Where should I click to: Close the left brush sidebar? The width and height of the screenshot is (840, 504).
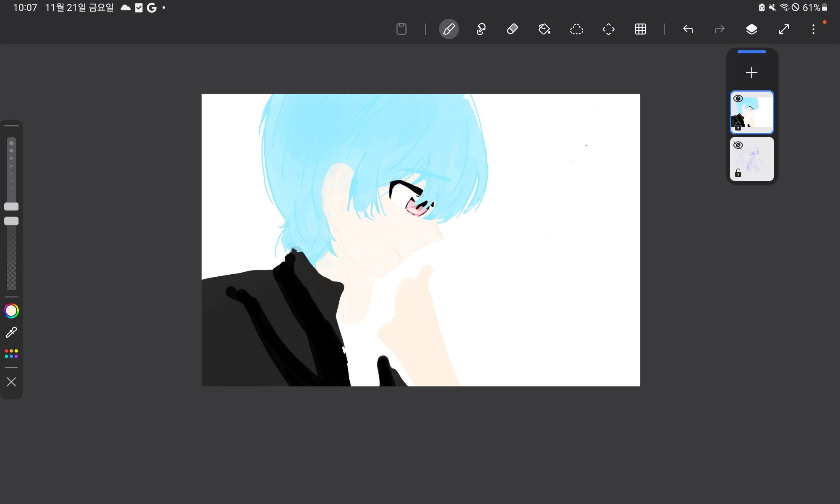[x=11, y=382]
